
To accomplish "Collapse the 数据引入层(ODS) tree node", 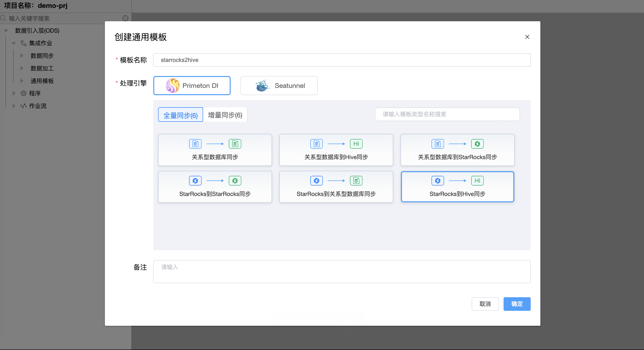I will coord(6,31).
